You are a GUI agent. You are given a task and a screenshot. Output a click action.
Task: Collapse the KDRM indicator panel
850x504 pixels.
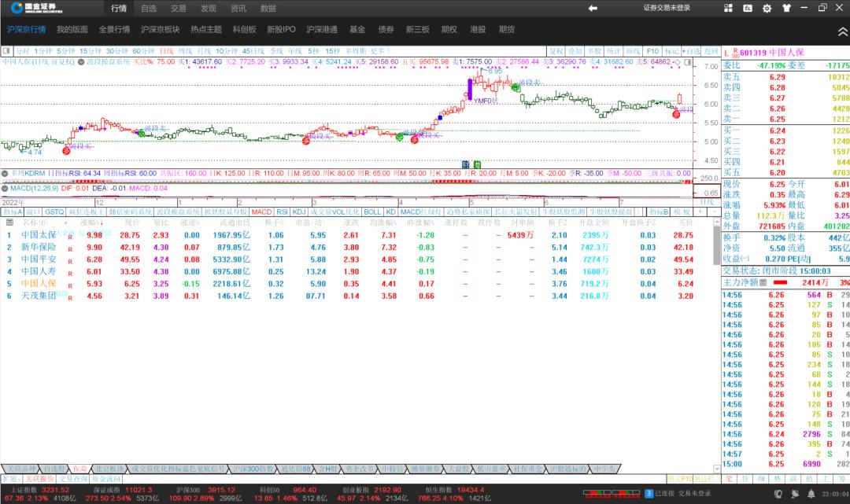coord(5,172)
